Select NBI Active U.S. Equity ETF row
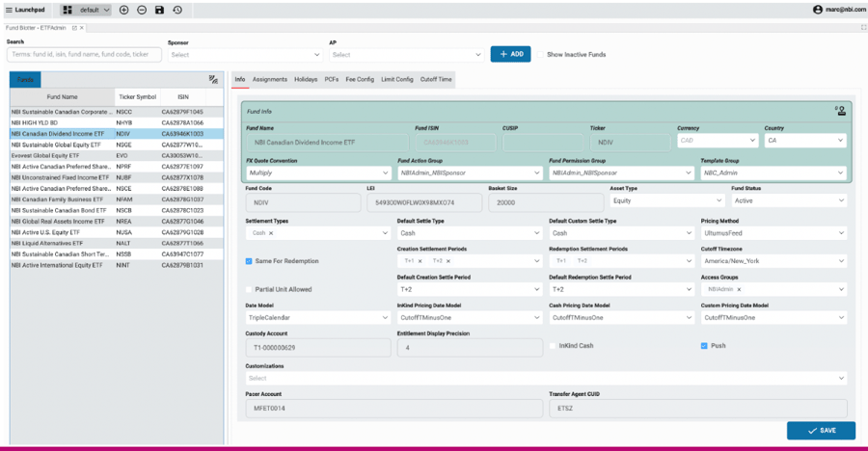 117,232
